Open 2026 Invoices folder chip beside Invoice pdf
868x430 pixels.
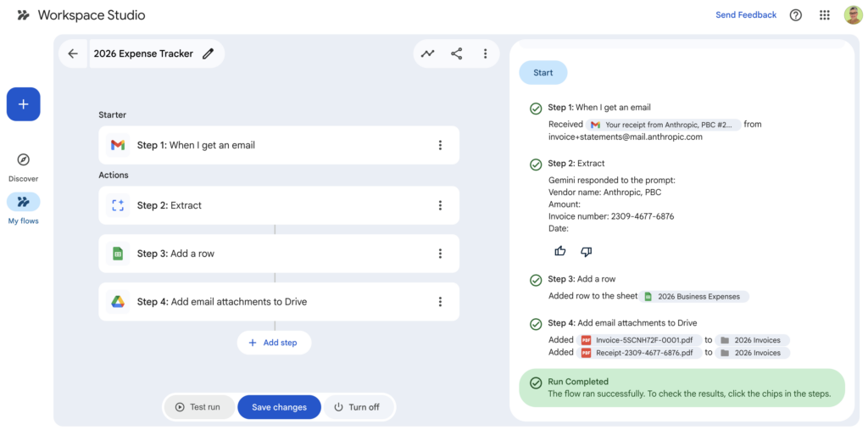pyautogui.click(x=752, y=340)
